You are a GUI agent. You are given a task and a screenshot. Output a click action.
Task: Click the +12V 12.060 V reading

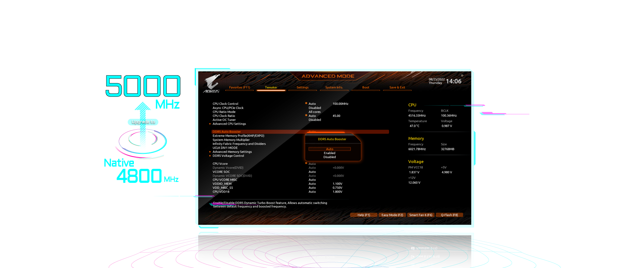[414, 183]
